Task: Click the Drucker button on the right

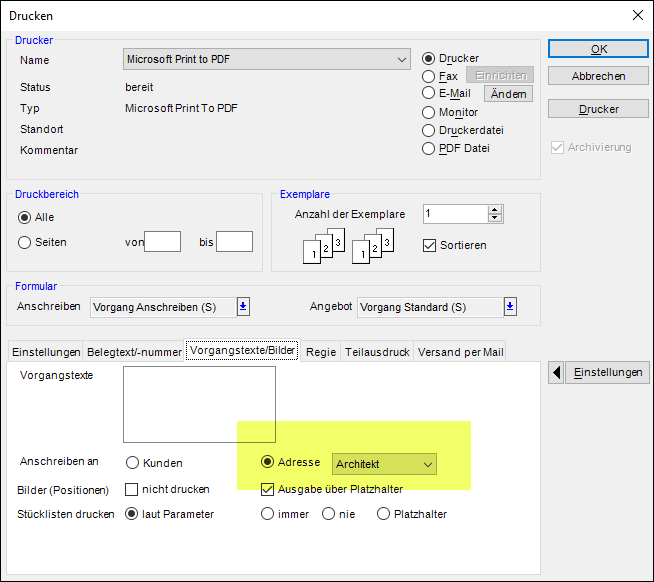Action: tap(598, 109)
